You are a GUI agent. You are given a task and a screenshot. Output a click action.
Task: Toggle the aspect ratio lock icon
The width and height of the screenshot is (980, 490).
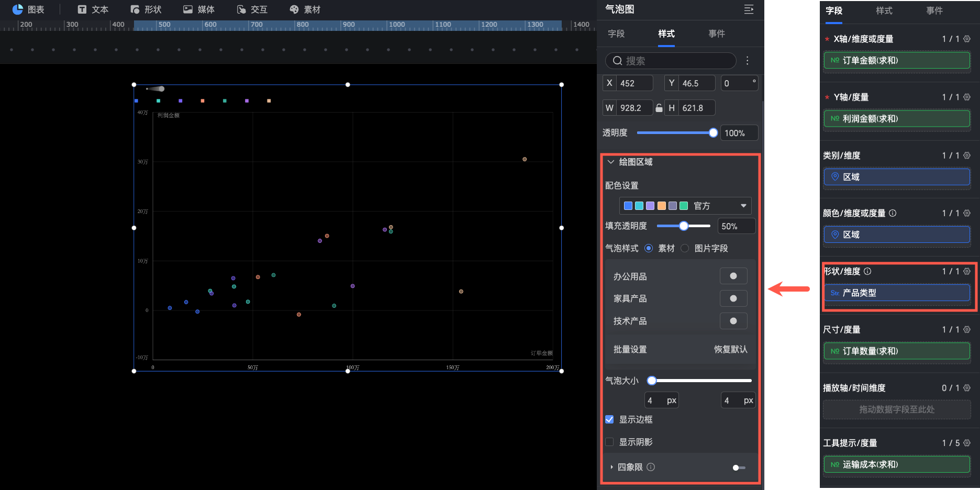click(x=659, y=108)
